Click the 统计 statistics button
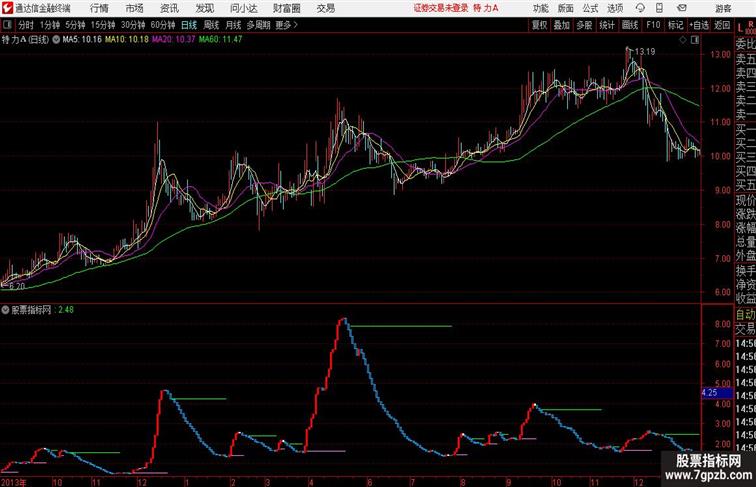 [607, 25]
